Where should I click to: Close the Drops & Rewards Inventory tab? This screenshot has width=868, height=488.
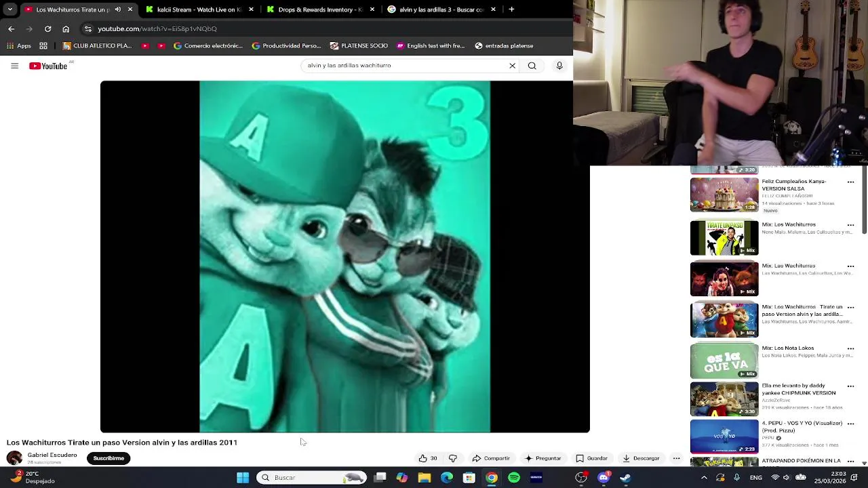[372, 9]
